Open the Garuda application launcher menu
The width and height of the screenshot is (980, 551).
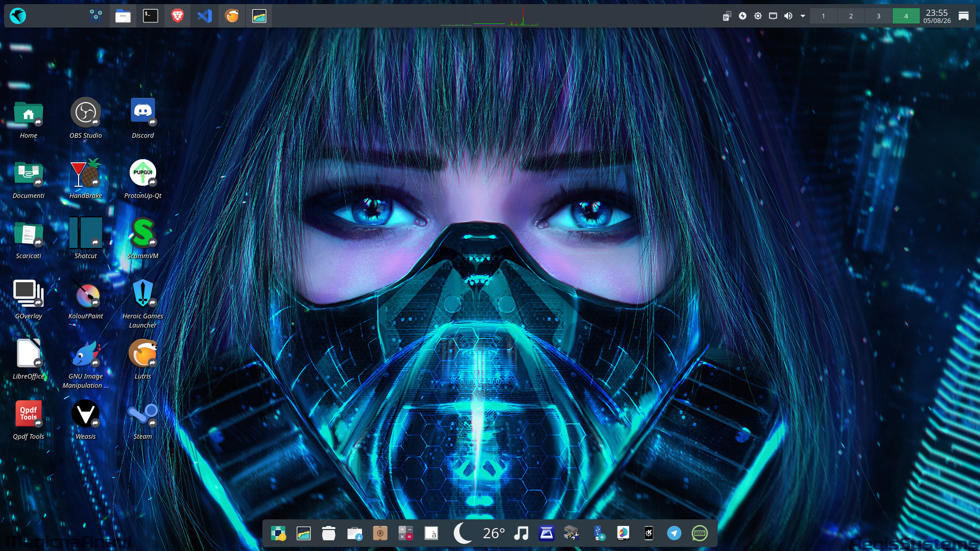(18, 16)
